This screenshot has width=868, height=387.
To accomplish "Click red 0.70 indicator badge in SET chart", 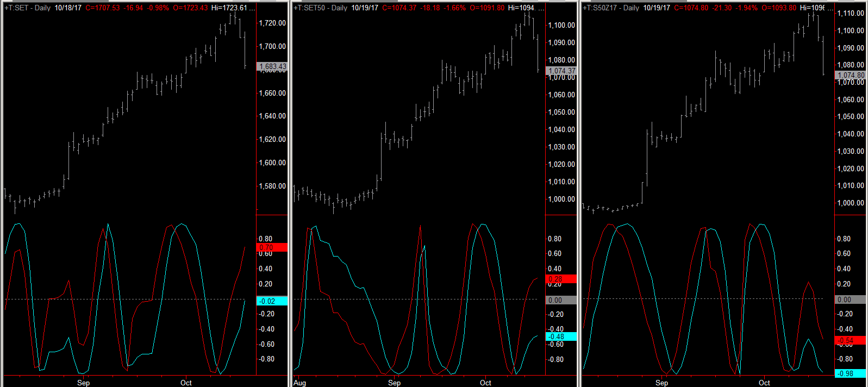I will tap(272, 247).
